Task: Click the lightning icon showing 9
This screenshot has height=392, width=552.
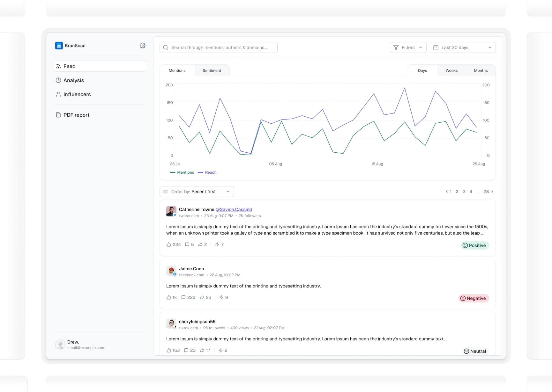Action: click(221, 297)
